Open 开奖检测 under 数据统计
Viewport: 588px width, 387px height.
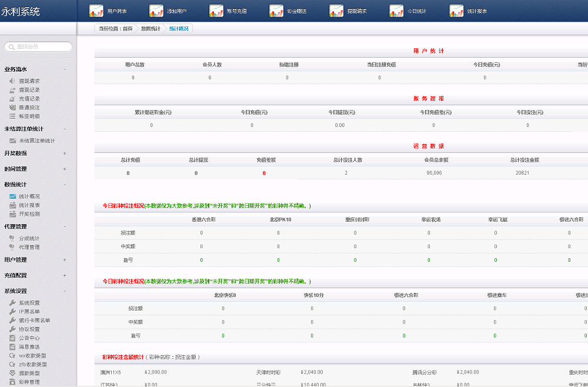pyautogui.click(x=29, y=212)
